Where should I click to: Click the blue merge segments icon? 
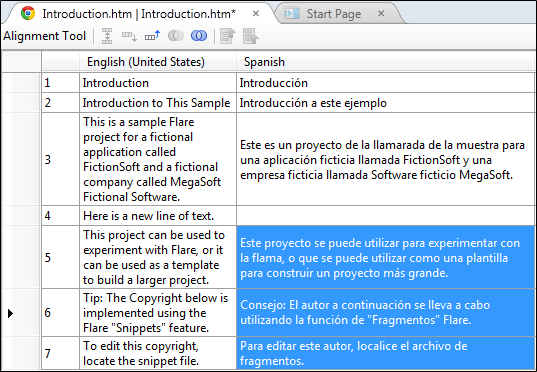pos(199,36)
